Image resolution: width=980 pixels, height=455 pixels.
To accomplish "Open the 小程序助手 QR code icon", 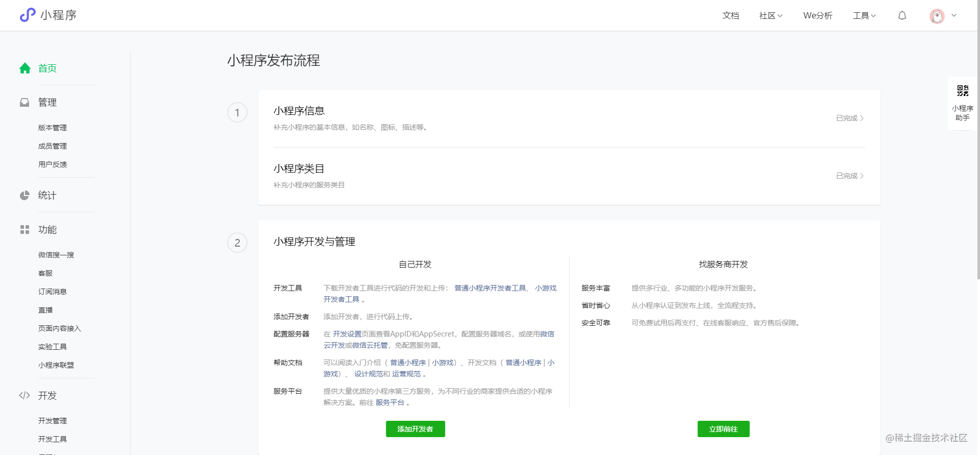I will [x=963, y=91].
